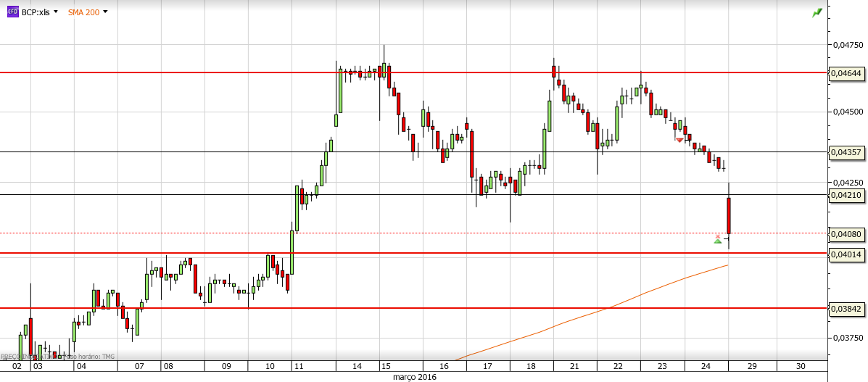Click the março 2016 month label

tap(416, 377)
